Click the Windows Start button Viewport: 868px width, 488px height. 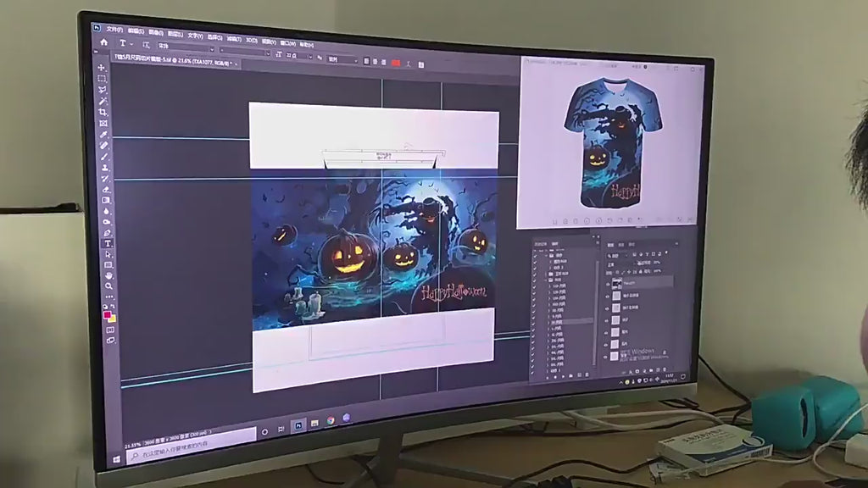(116, 460)
